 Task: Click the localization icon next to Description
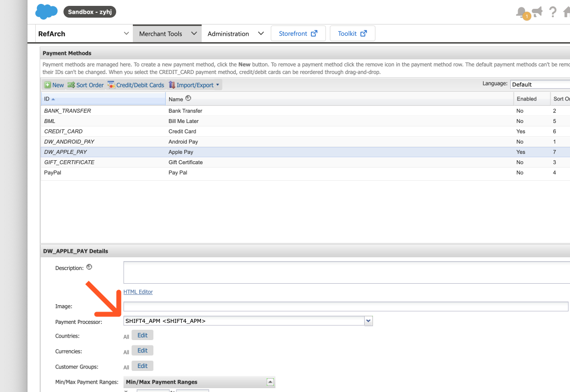89,267
